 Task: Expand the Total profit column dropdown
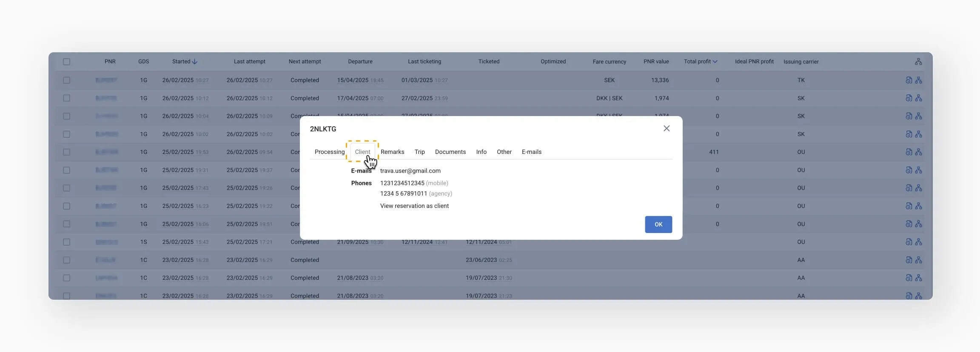pos(715,62)
